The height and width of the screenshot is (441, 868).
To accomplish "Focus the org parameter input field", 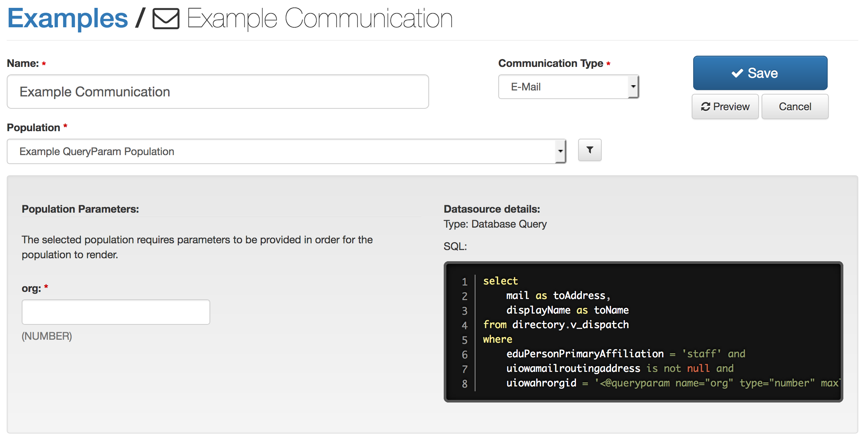I will point(116,312).
